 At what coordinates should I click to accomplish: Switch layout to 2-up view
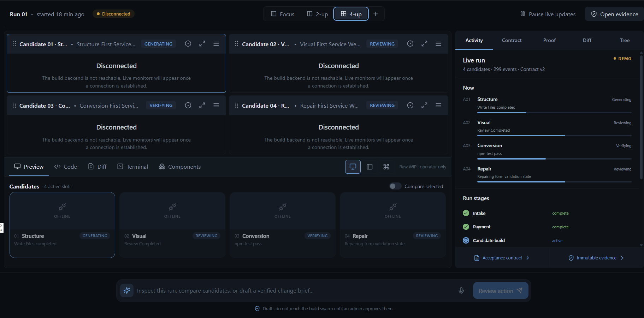point(317,14)
